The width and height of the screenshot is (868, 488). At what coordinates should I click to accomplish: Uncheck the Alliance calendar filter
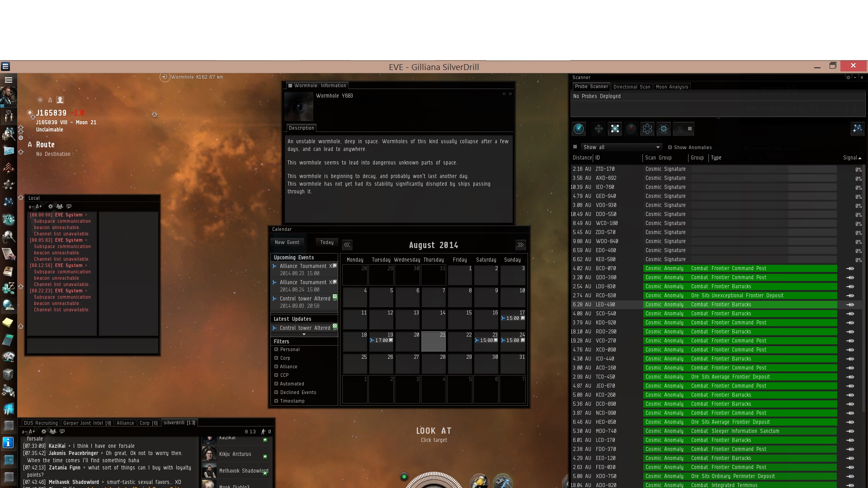coord(276,366)
